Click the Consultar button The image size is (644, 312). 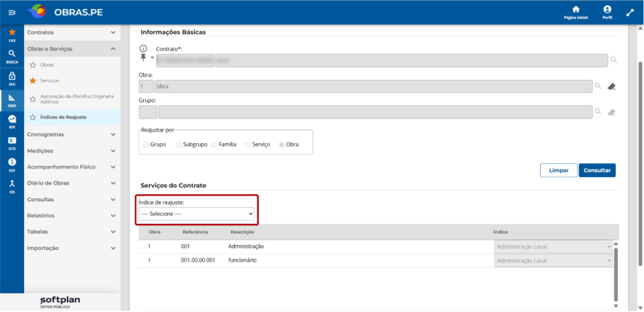coord(597,170)
